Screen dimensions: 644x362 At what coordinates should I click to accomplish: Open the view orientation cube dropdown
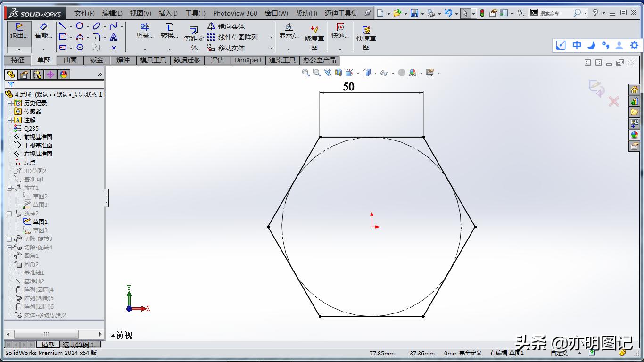point(375,73)
